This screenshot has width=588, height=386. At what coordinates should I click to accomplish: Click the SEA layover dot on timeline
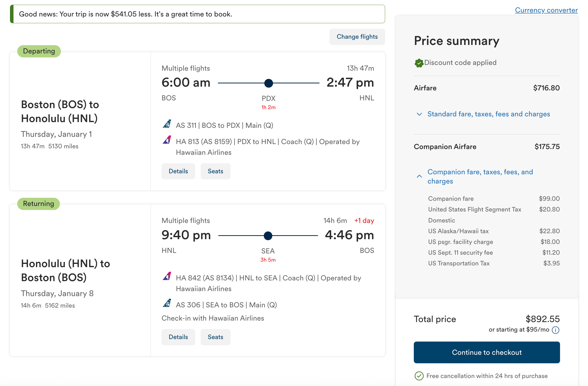tap(268, 235)
